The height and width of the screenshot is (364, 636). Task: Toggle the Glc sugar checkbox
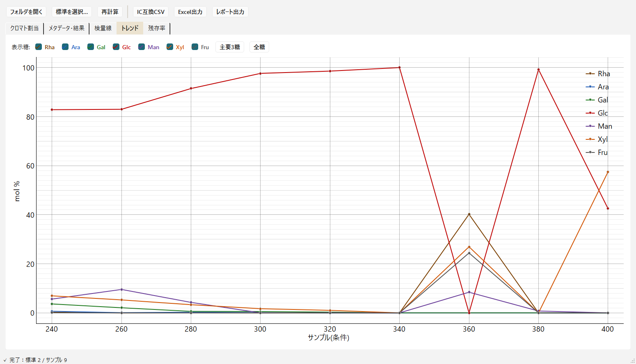[116, 47]
